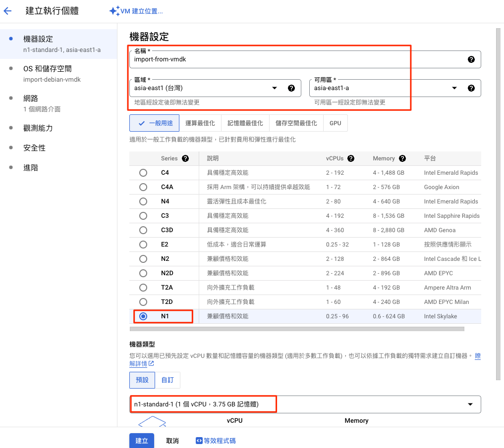Switch to 儲存空間最佳化 tab
The height and width of the screenshot is (448, 504).
click(296, 123)
